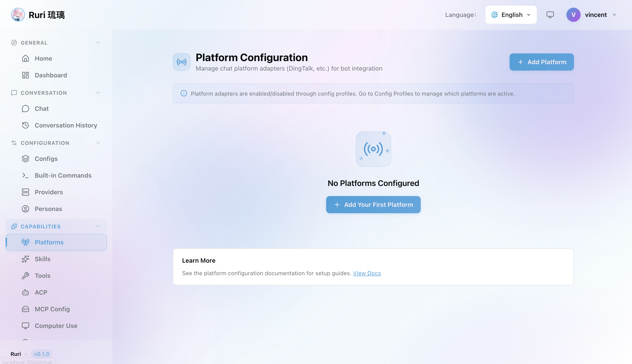Click the Configs layers icon
The width and height of the screenshot is (632, 364).
pos(25,159)
